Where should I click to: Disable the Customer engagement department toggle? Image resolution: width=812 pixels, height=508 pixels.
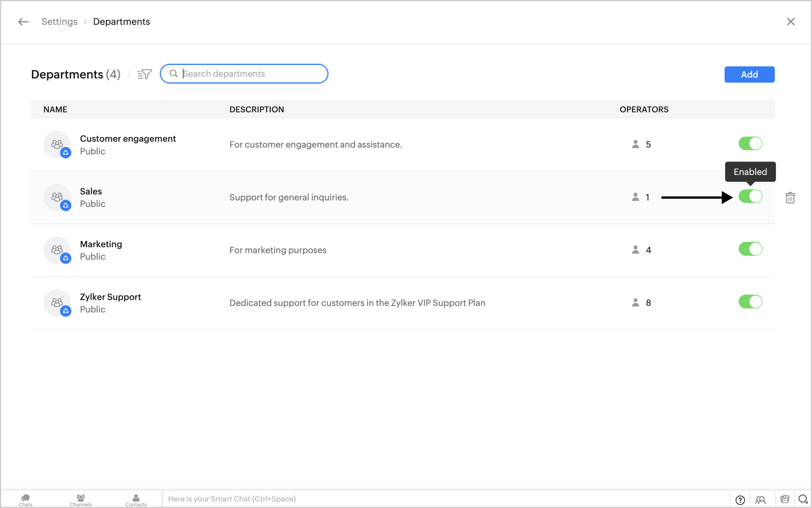click(x=750, y=144)
